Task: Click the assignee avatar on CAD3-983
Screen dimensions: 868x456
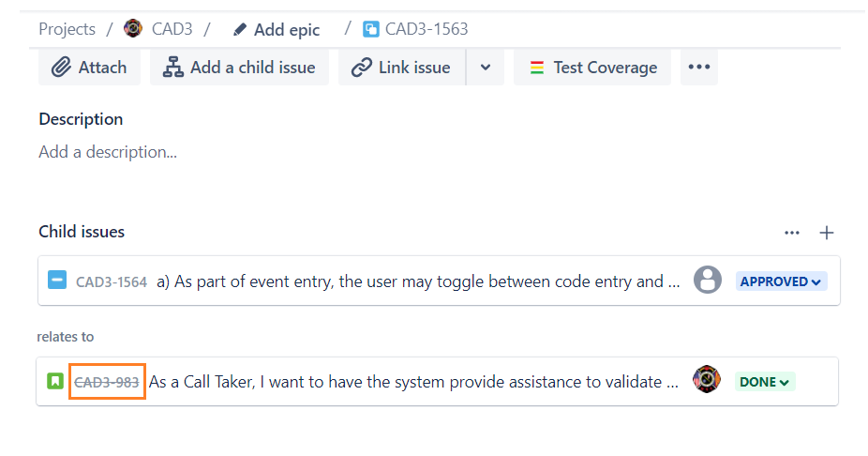Action: (x=707, y=379)
